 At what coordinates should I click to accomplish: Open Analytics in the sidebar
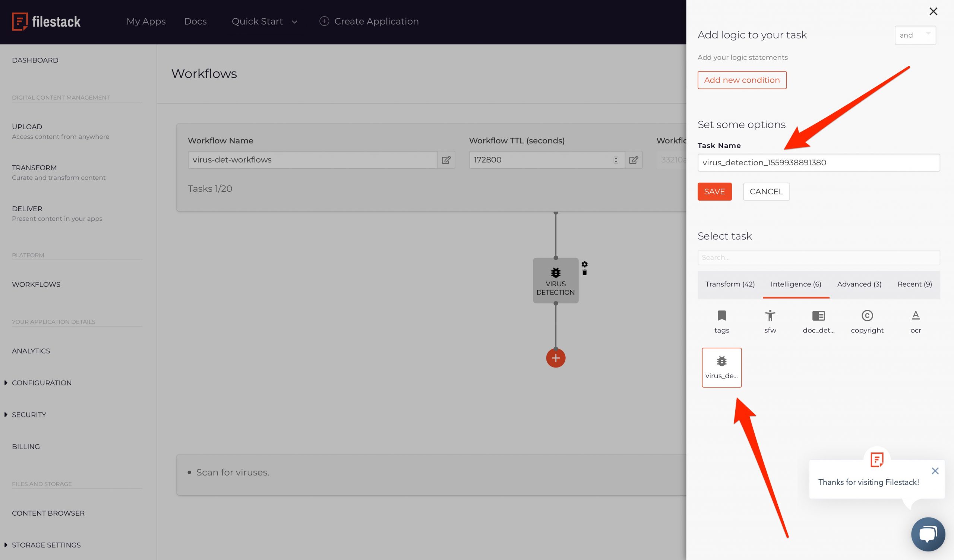(x=31, y=351)
